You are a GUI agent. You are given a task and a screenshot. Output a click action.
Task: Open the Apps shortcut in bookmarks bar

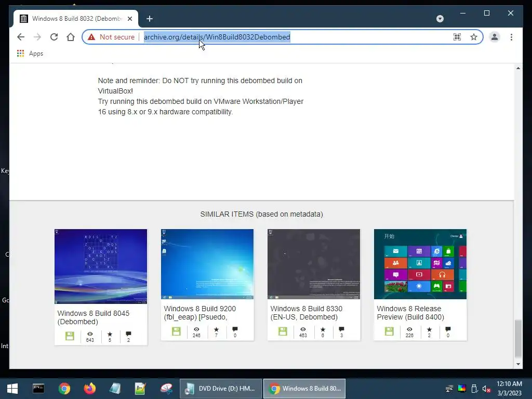(x=30, y=54)
